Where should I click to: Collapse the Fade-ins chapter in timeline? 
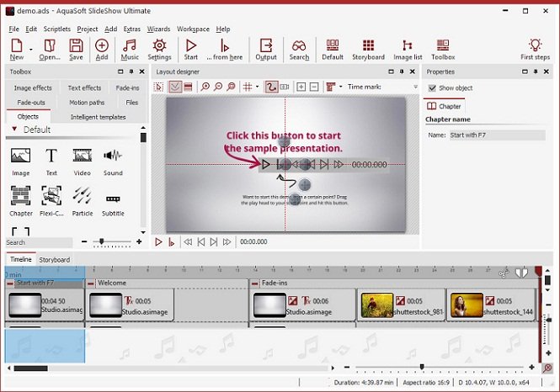pos(254,283)
